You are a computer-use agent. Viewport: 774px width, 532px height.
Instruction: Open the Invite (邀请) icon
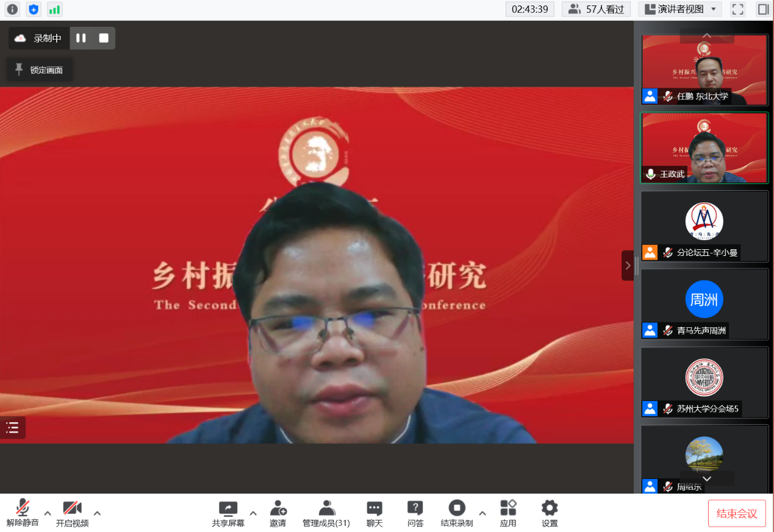(278, 513)
